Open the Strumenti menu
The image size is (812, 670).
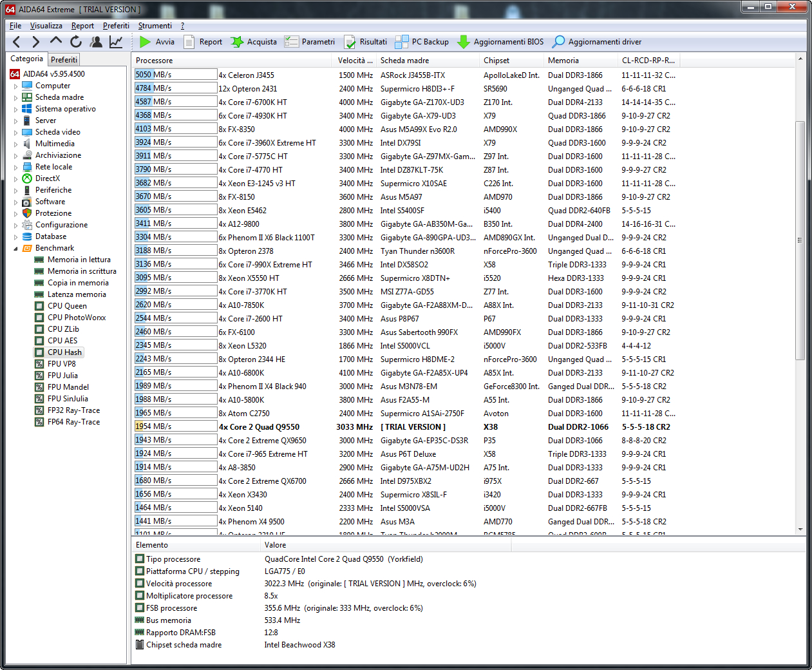point(155,26)
